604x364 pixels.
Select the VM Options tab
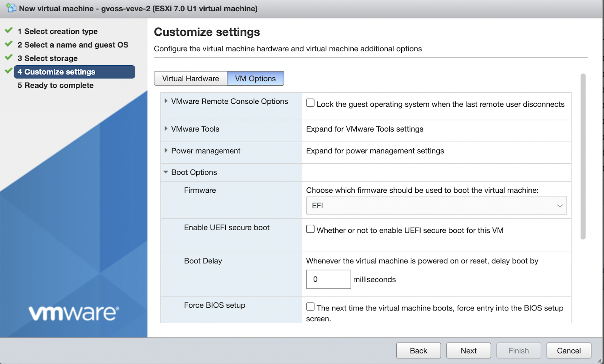256,78
